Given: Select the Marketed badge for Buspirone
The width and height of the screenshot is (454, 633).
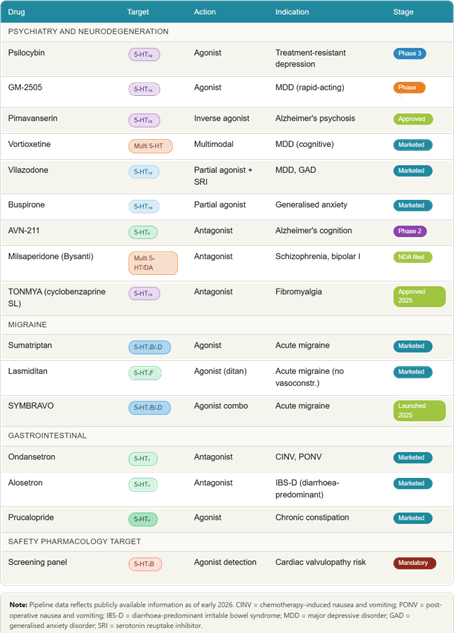Looking at the screenshot, I should [x=413, y=205].
